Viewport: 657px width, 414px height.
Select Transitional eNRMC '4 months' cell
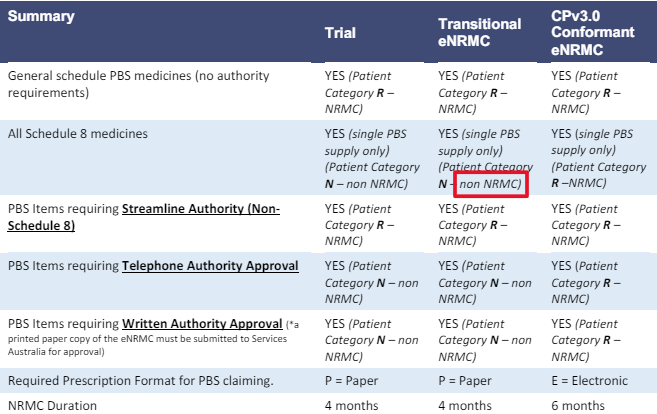tap(465, 406)
